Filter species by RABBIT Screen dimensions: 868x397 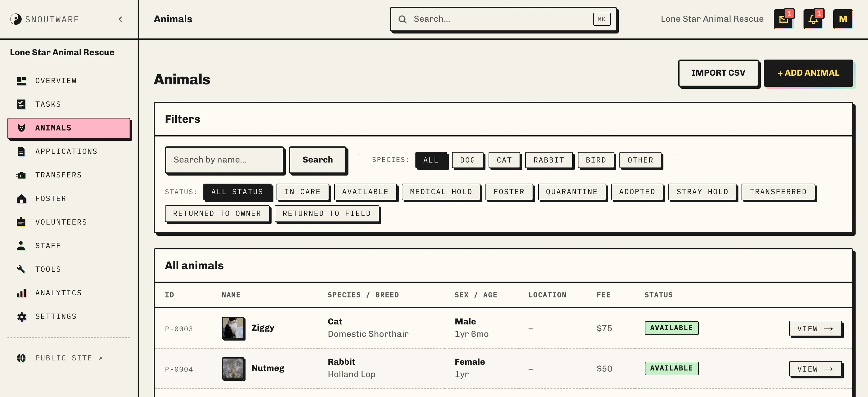(x=549, y=160)
